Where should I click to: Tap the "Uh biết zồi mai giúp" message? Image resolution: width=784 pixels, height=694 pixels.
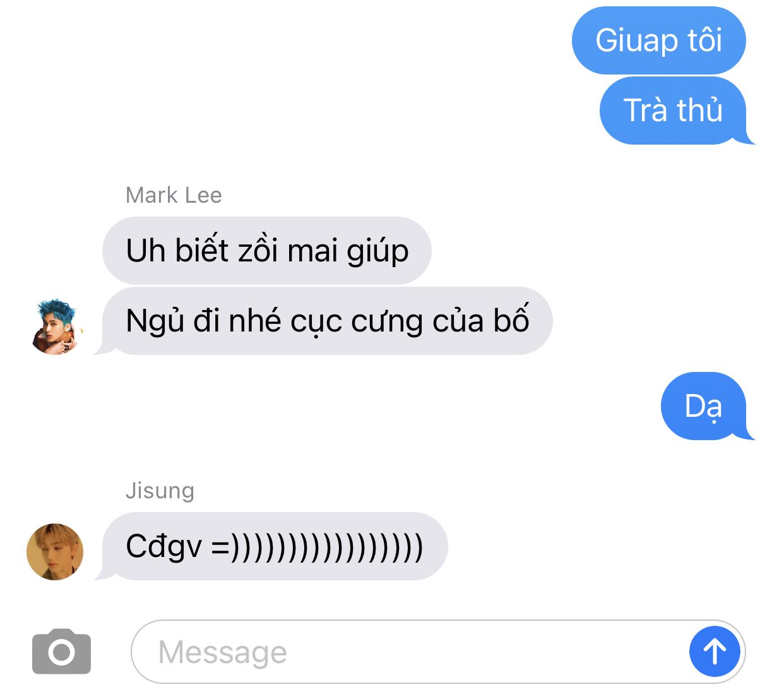pyautogui.click(x=267, y=251)
